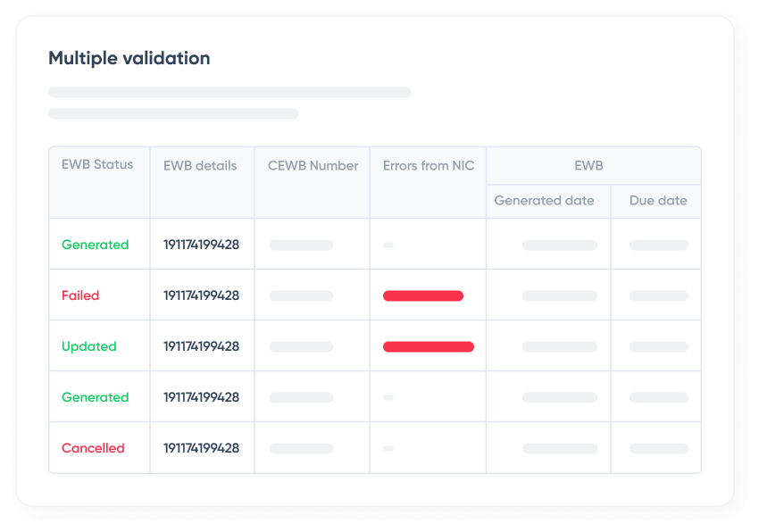Viewport: 759px width, 532px height.
Task: Click the EWB Status column header
Action: 96,165
